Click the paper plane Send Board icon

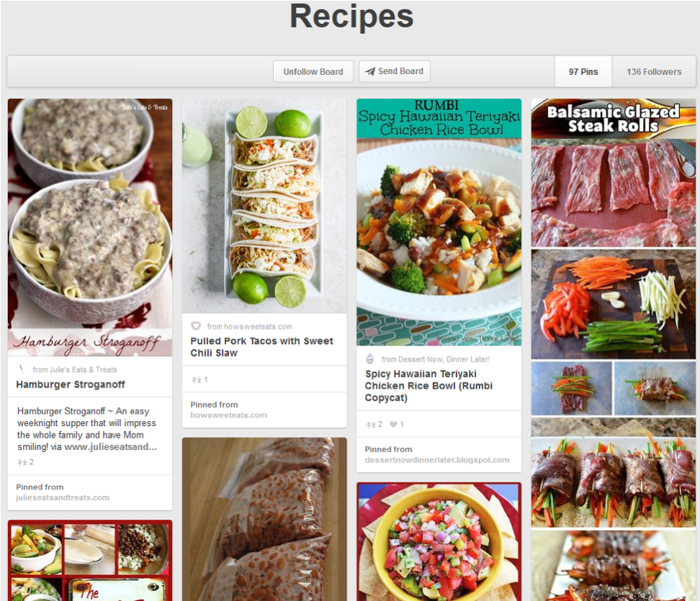(x=370, y=72)
